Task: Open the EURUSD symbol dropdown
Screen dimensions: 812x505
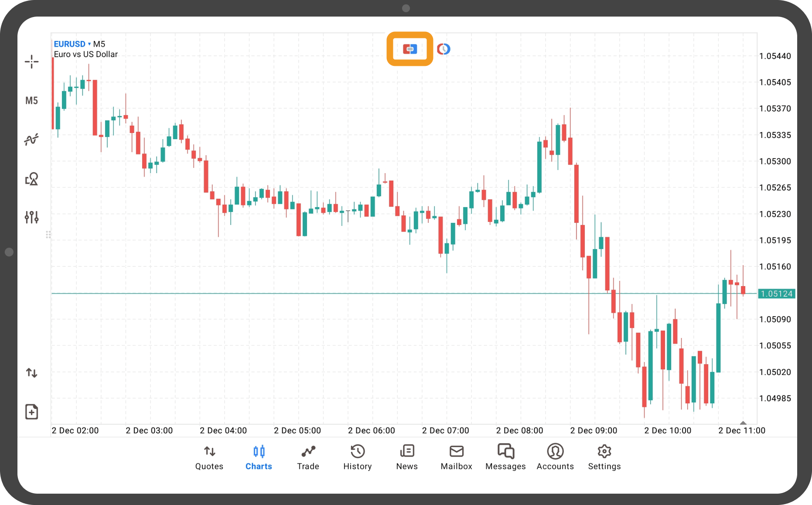Action: coord(72,44)
